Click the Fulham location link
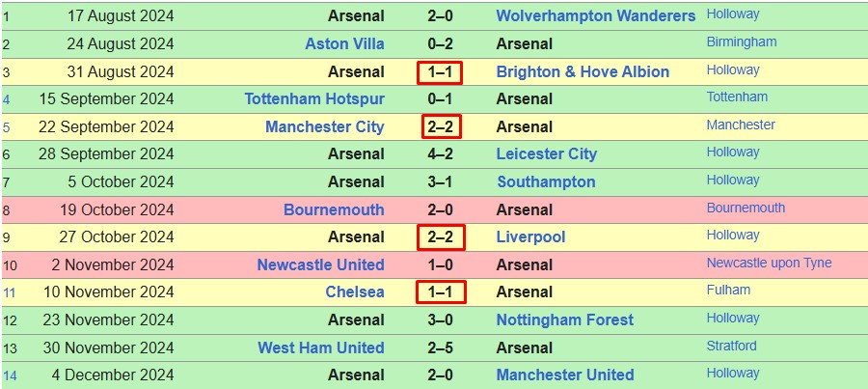Screen dimensions: 868x389 pyautogui.click(x=728, y=291)
